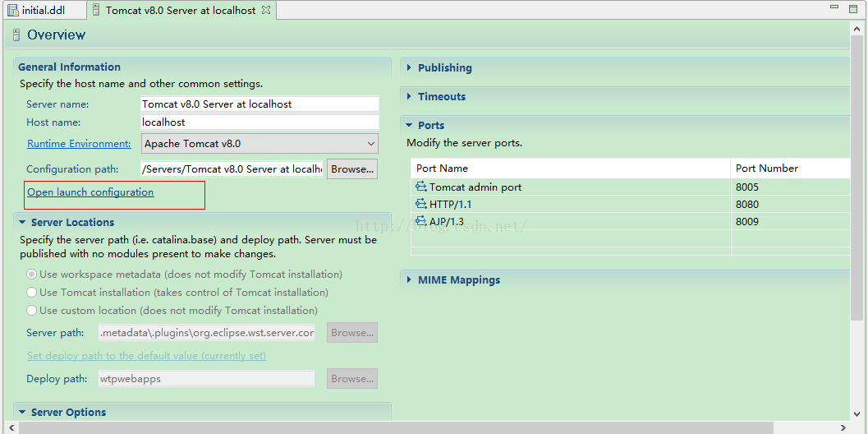Click port number 8005 cell

pyautogui.click(x=791, y=187)
